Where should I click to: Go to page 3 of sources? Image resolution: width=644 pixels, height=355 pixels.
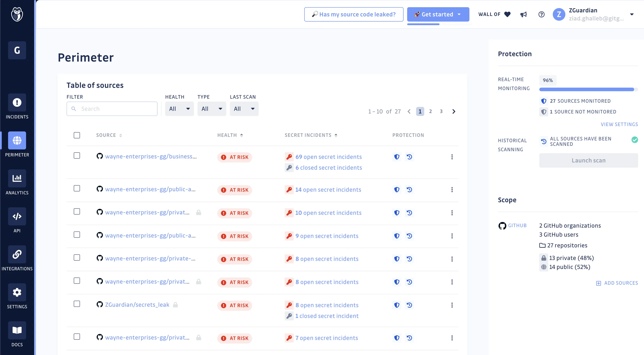point(441,111)
